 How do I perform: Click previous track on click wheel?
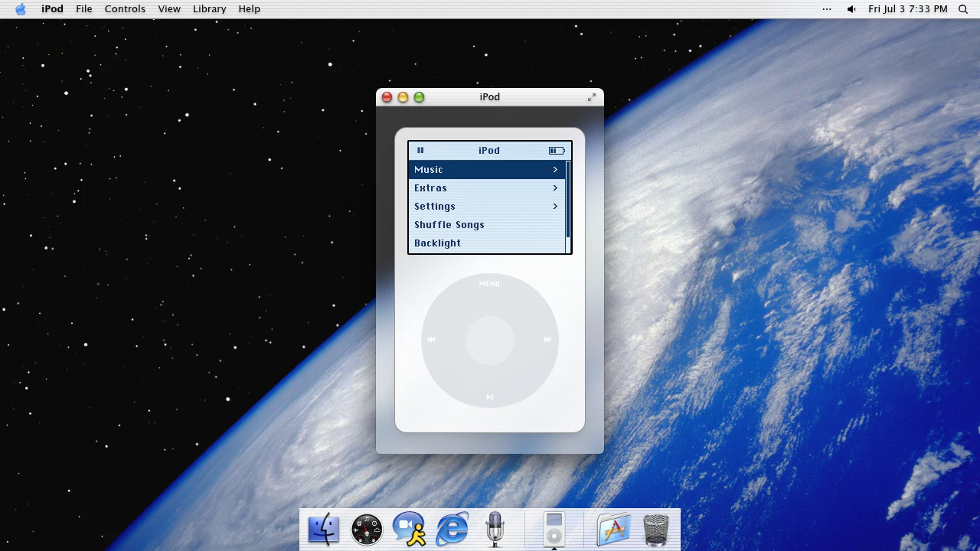[x=432, y=340]
